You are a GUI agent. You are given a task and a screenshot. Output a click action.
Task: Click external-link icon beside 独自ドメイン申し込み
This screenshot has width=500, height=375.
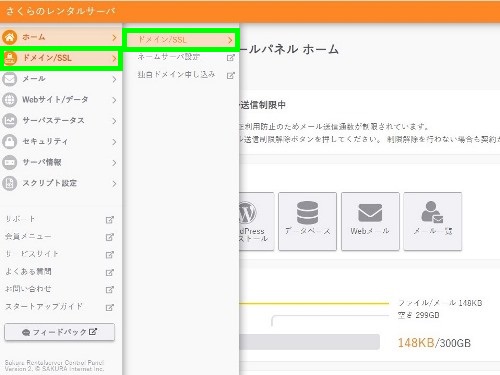[231, 75]
